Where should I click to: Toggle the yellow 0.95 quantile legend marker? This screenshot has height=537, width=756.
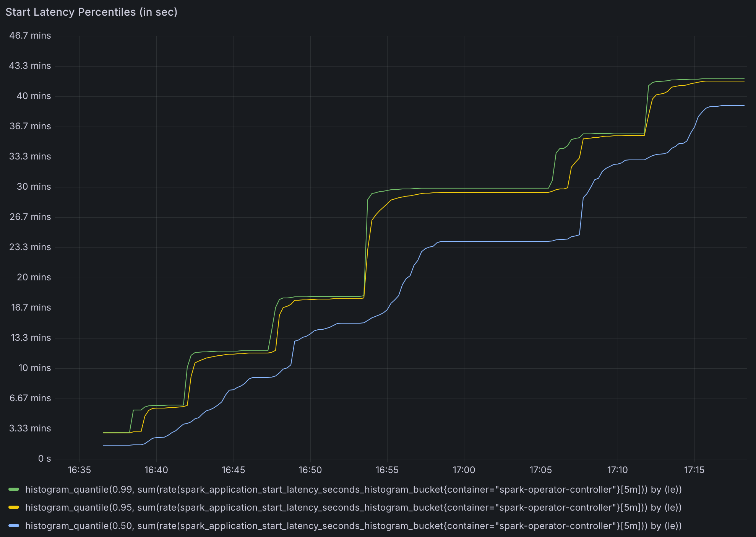(x=13, y=508)
